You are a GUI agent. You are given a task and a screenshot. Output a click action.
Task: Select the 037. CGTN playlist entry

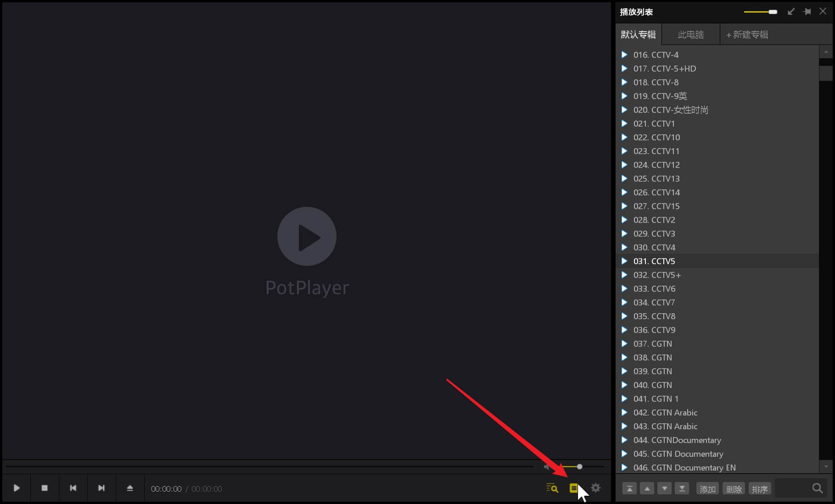[652, 343]
